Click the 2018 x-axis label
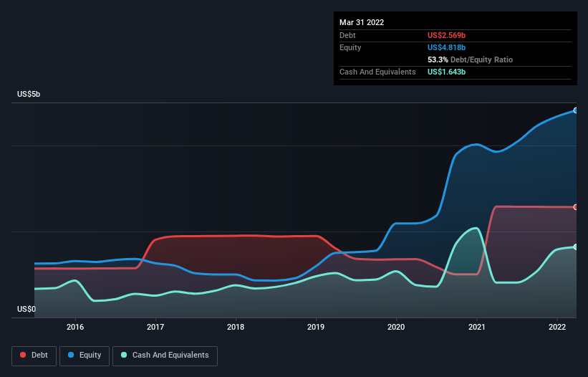This screenshot has height=377, width=588. pyautogui.click(x=236, y=327)
